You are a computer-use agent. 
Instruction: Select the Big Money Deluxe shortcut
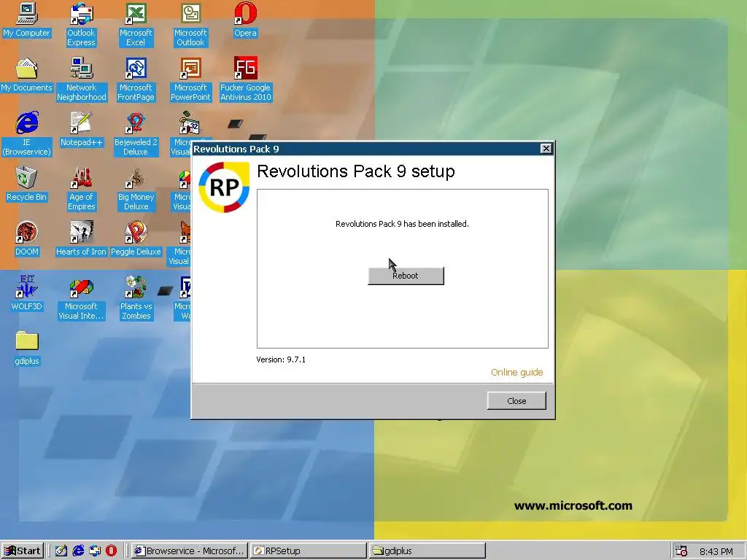tap(136, 189)
